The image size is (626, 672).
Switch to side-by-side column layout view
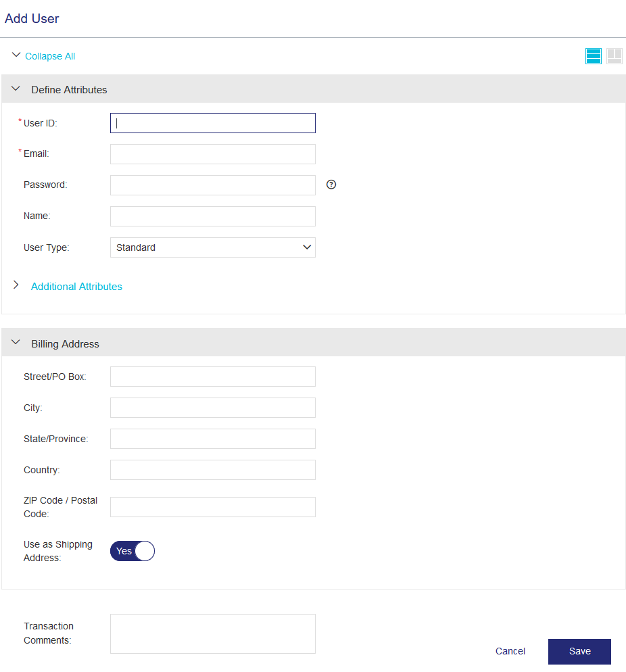point(614,56)
